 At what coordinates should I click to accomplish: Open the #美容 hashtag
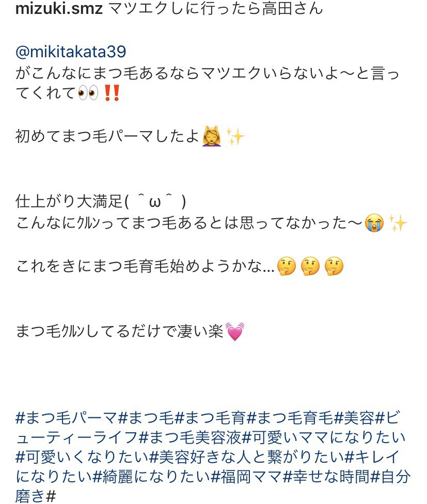(355, 418)
